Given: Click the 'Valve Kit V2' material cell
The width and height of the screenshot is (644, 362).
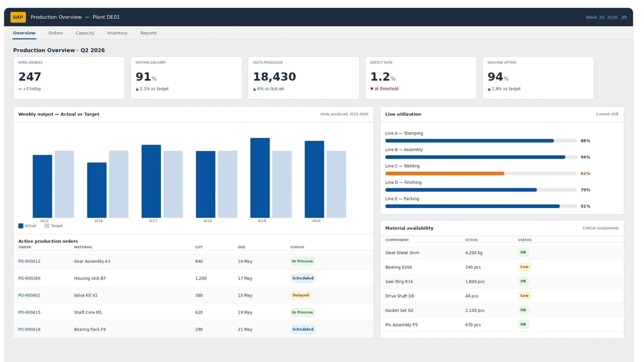Looking at the screenshot, I should [86, 296].
